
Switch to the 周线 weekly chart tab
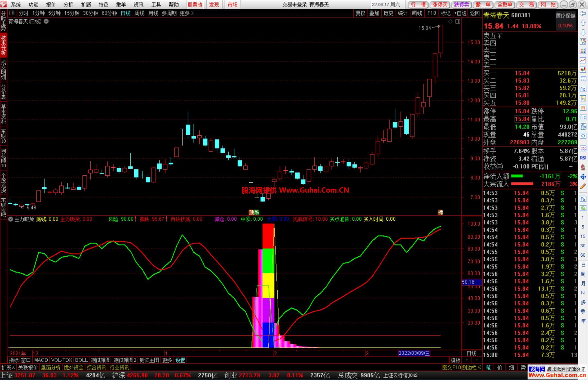(139, 13)
